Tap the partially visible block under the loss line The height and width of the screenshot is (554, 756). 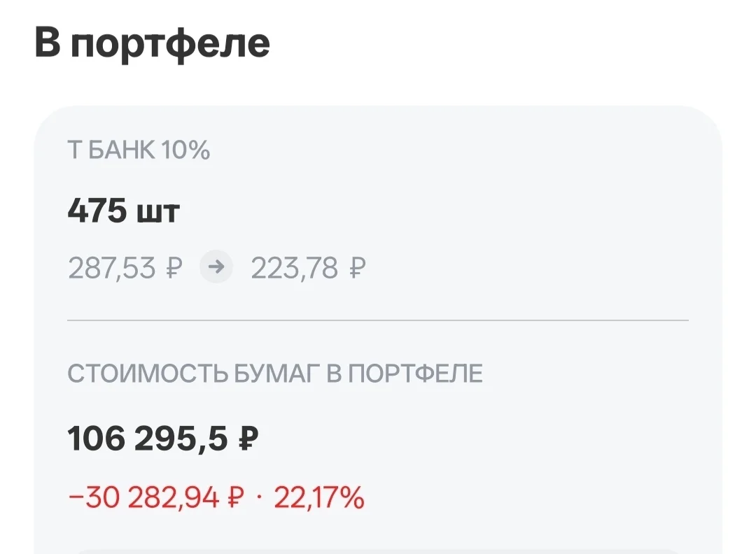click(x=378, y=551)
